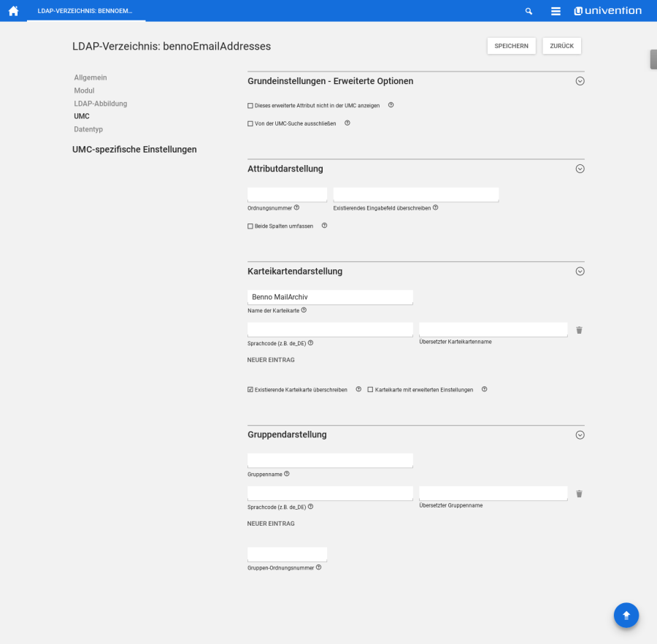Show help for Name der Karteikarte
Screen dimensions: 657x644
pyautogui.click(x=304, y=310)
